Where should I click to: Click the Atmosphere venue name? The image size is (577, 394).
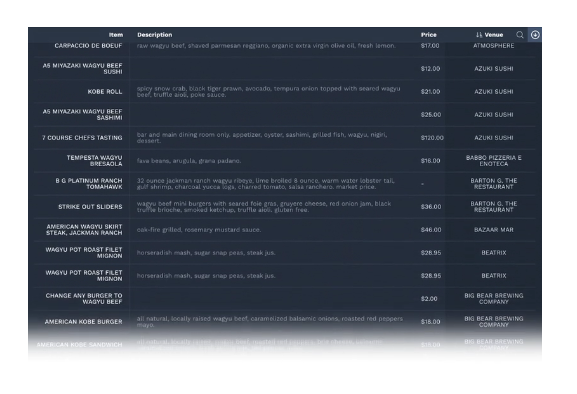pyautogui.click(x=494, y=46)
